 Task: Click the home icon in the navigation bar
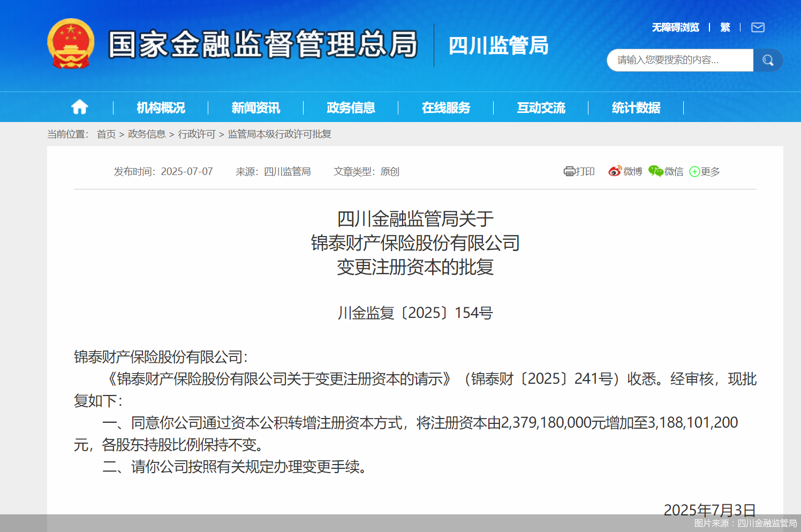[79, 107]
